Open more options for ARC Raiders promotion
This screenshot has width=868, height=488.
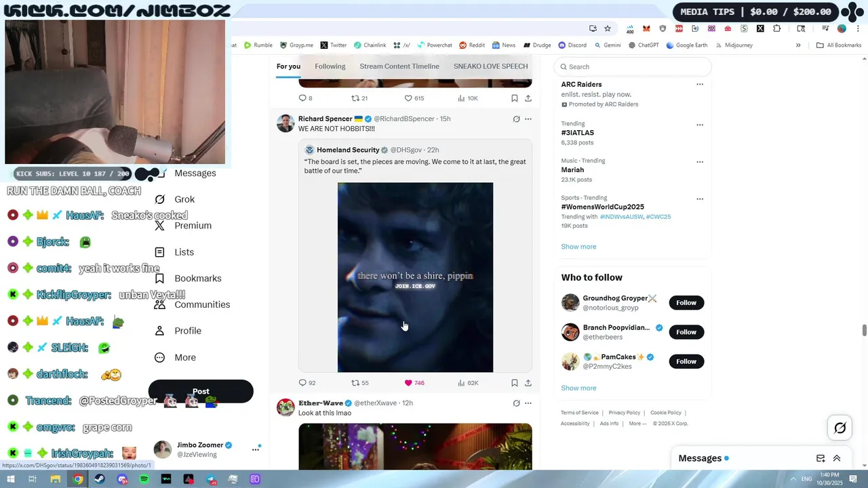pos(700,85)
